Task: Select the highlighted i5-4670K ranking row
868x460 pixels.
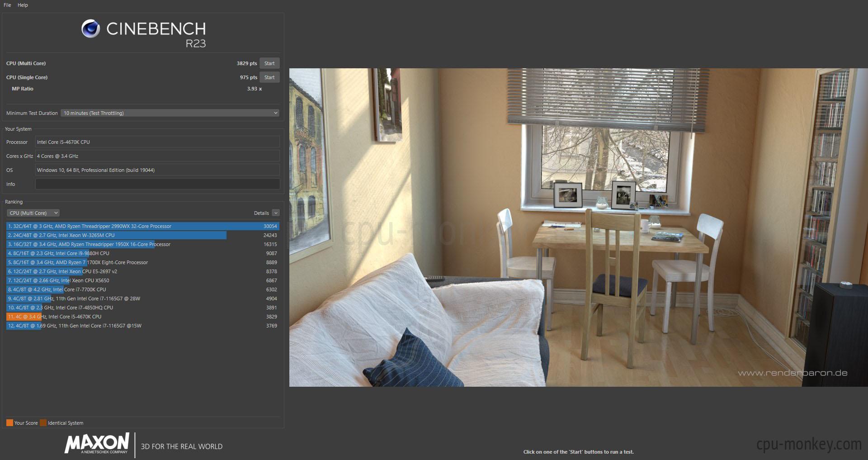Action: 143,317
